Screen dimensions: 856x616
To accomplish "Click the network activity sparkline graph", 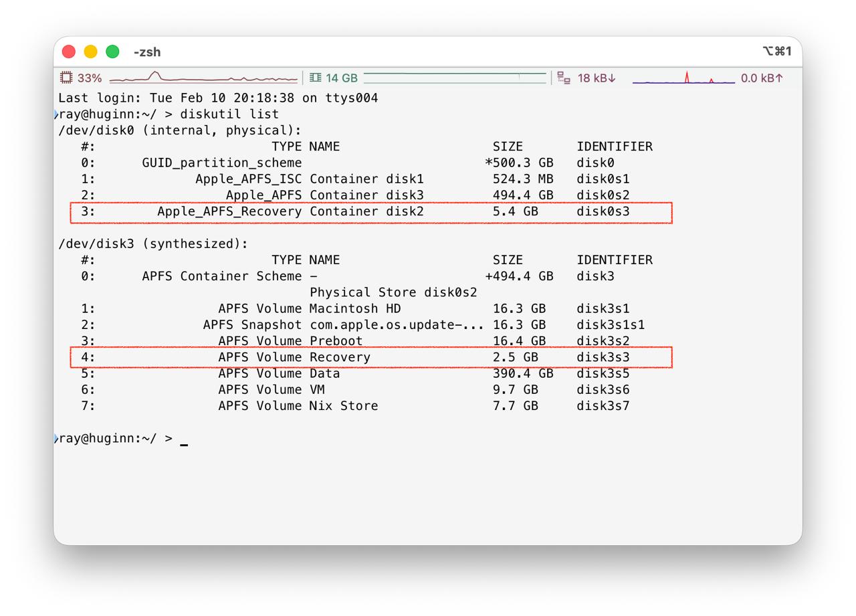I will pos(683,78).
